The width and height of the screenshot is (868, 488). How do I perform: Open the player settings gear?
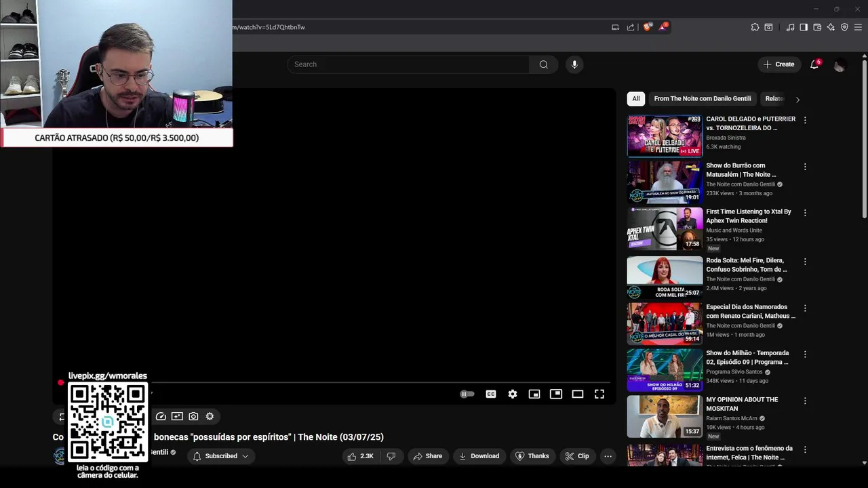[513, 394]
